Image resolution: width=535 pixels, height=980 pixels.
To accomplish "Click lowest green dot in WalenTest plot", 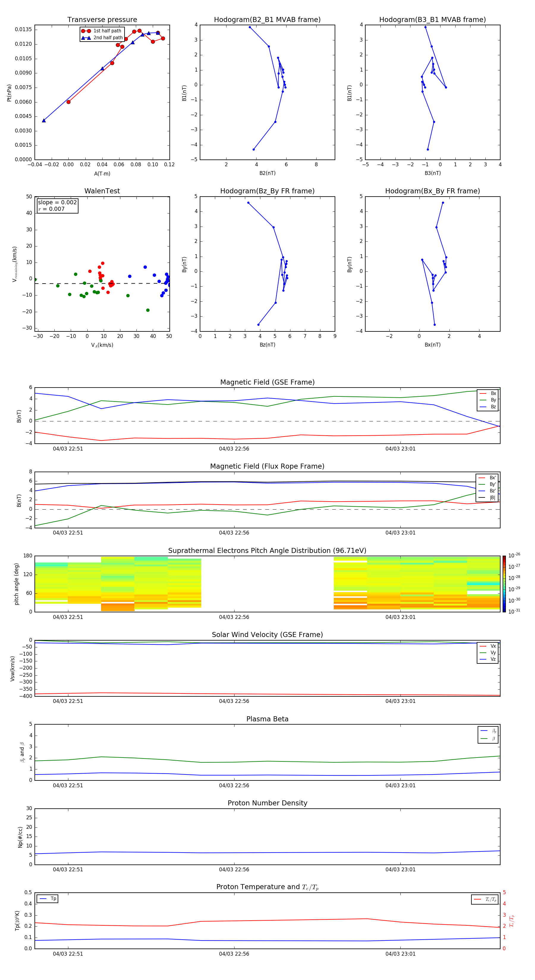I will [148, 310].
